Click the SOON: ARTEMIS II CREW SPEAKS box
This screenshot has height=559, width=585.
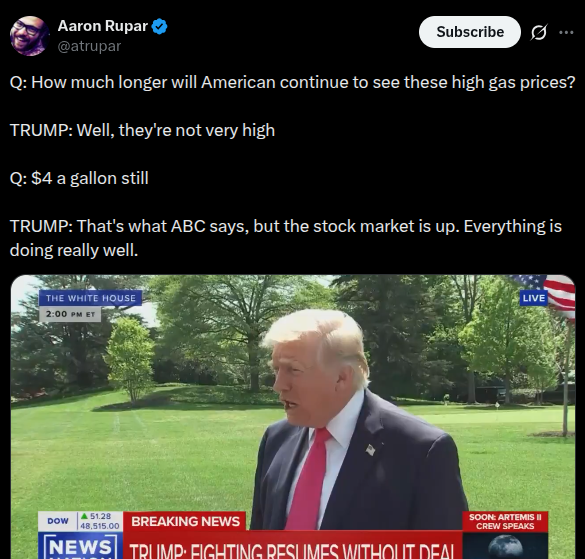click(505, 521)
